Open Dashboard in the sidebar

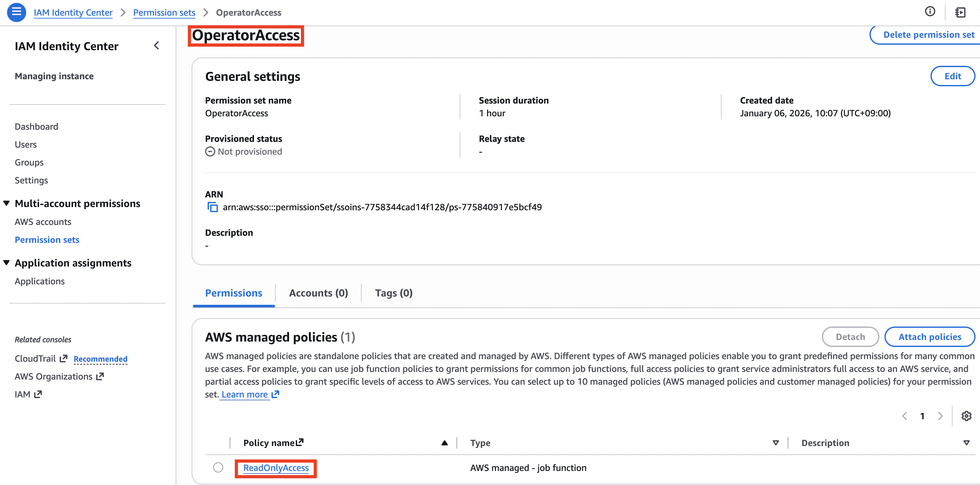point(36,127)
